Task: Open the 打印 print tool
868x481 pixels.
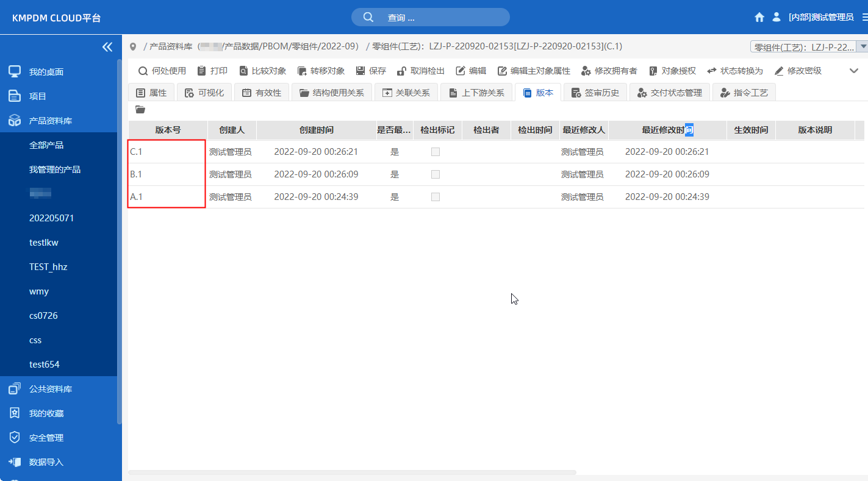Action: [x=213, y=71]
